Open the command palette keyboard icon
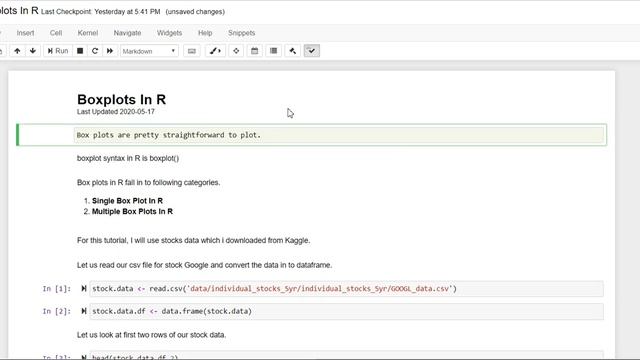This screenshot has width=640, height=360. pyautogui.click(x=191, y=51)
